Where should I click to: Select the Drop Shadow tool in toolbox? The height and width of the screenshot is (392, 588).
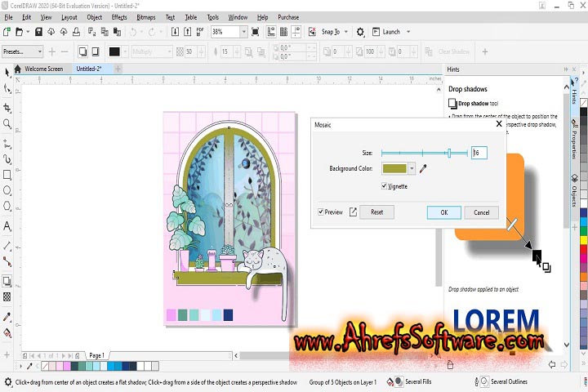click(x=7, y=281)
